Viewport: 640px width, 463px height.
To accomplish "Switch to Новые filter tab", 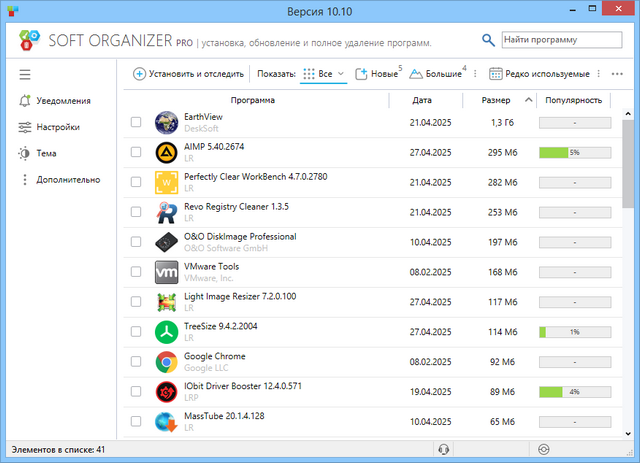I will click(378, 74).
